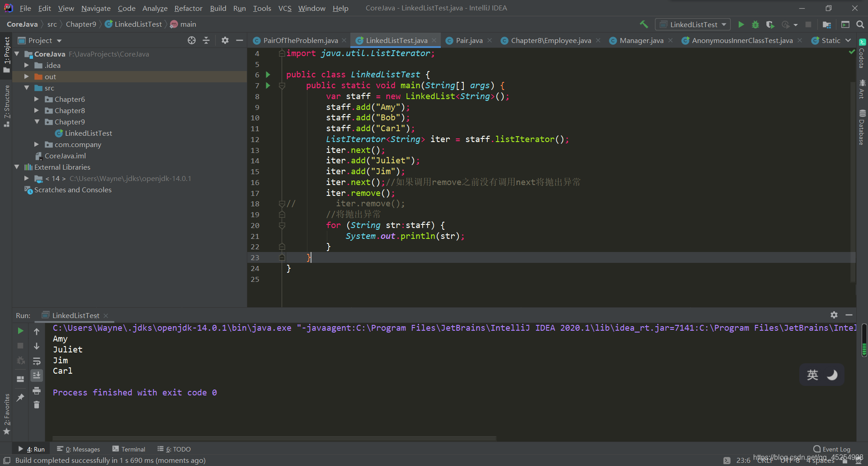This screenshot has height=466, width=868.
Task: Open Project panel settings gear
Action: pyautogui.click(x=225, y=40)
